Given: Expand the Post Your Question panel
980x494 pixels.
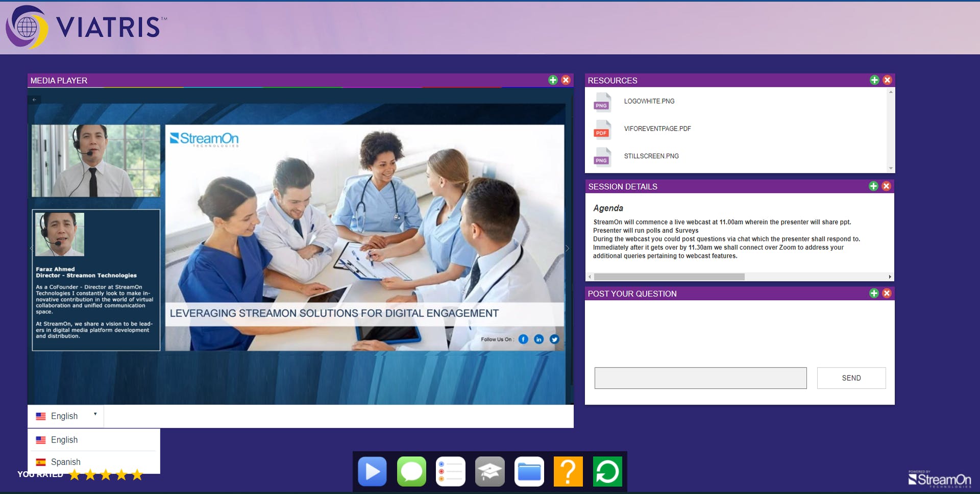Looking at the screenshot, I should [874, 293].
